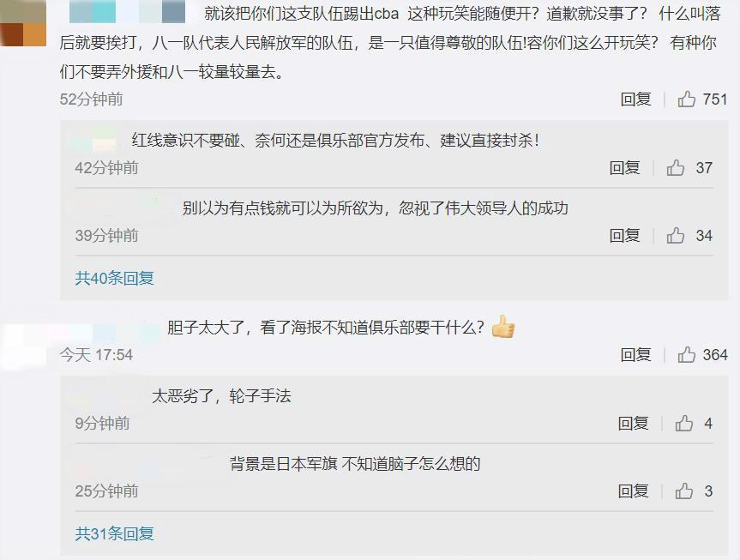Like the reply with 34 likes
Image resolution: width=740 pixels, height=560 pixels.
(x=676, y=235)
